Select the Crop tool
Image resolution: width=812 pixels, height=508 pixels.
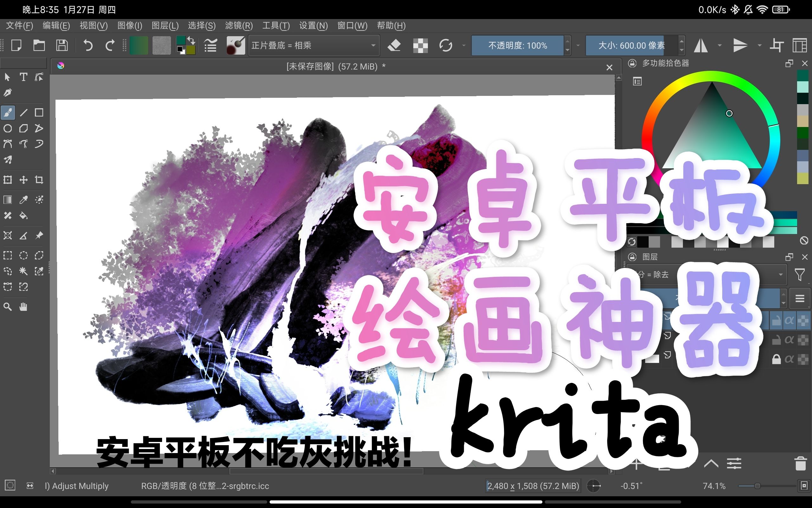tap(39, 180)
